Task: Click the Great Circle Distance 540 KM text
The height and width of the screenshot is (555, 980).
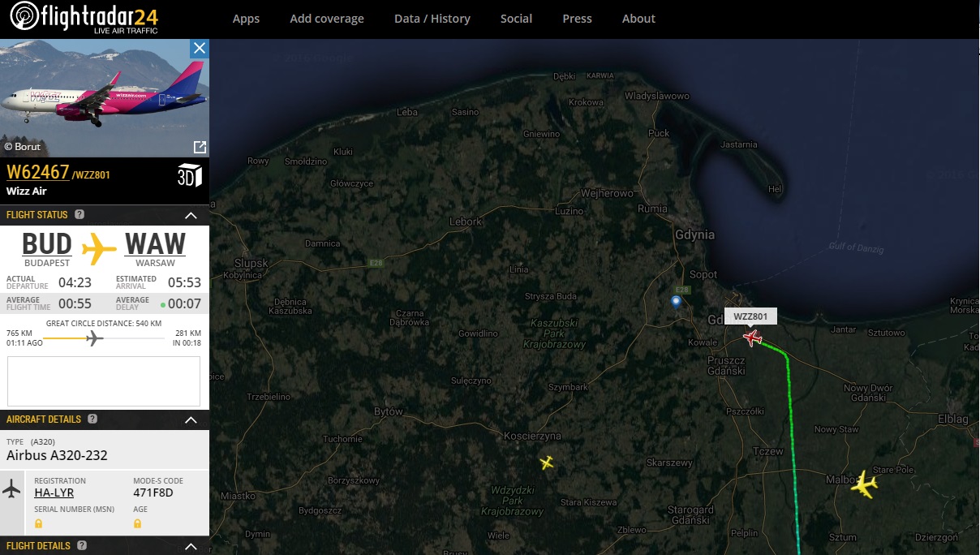Action: coord(104,323)
